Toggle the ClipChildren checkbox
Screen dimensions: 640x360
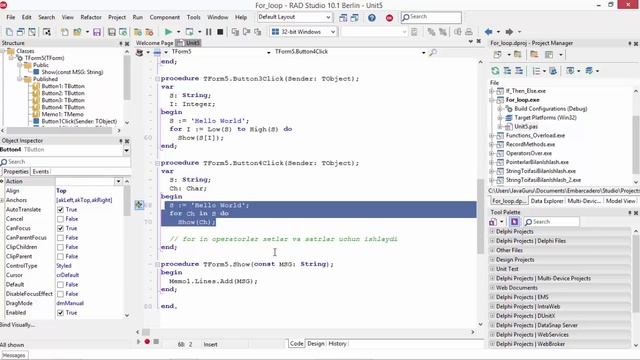click(x=60, y=247)
